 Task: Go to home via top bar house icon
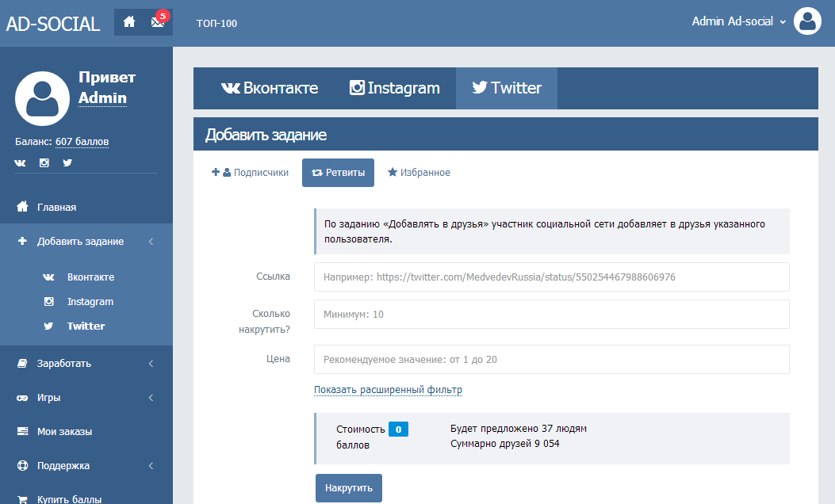tap(129, 22)
